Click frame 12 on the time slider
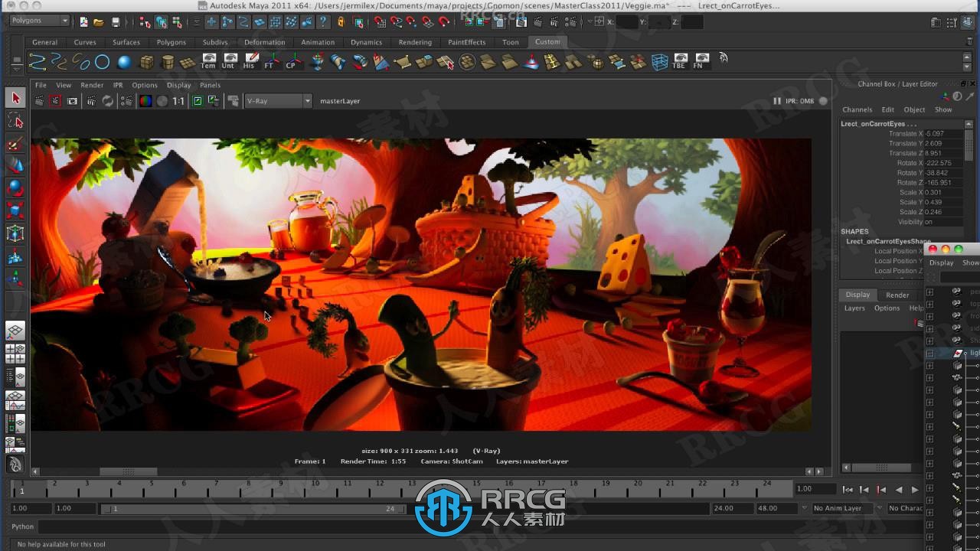The height and width of the screenshot is (551, 980). coord(380,489)
